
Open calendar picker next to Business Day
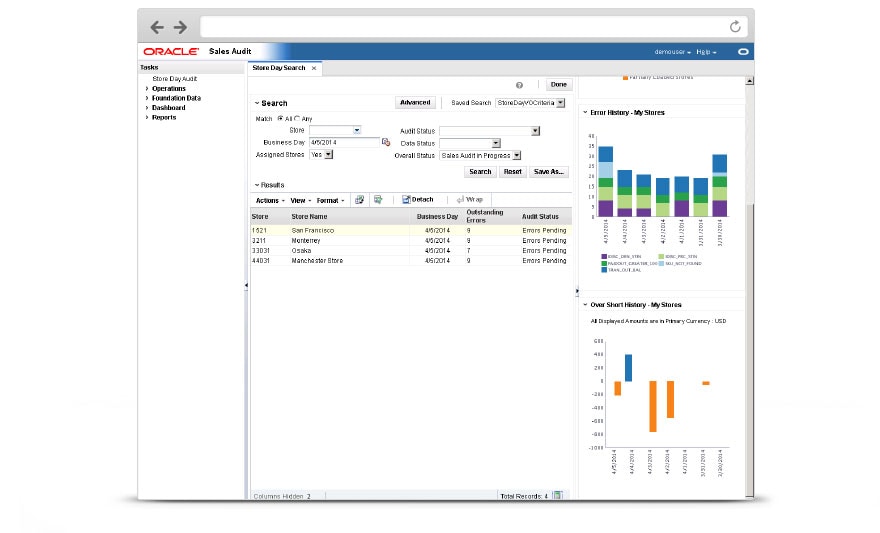386,143
